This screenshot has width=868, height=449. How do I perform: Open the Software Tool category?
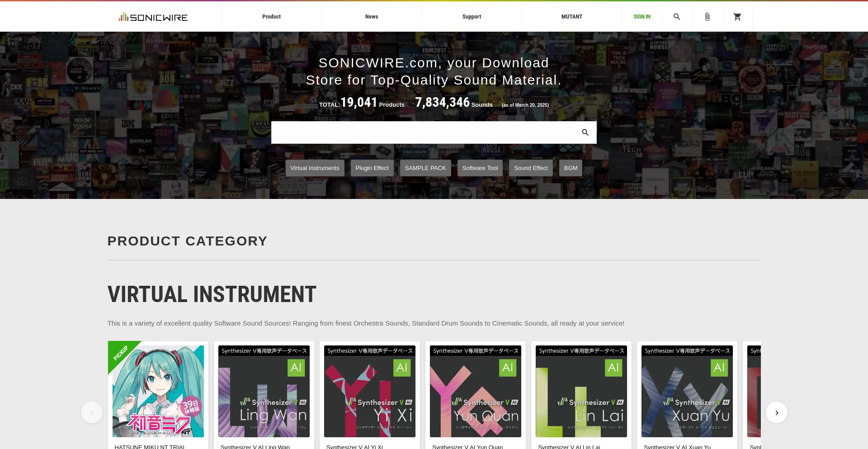pos(480,168)
